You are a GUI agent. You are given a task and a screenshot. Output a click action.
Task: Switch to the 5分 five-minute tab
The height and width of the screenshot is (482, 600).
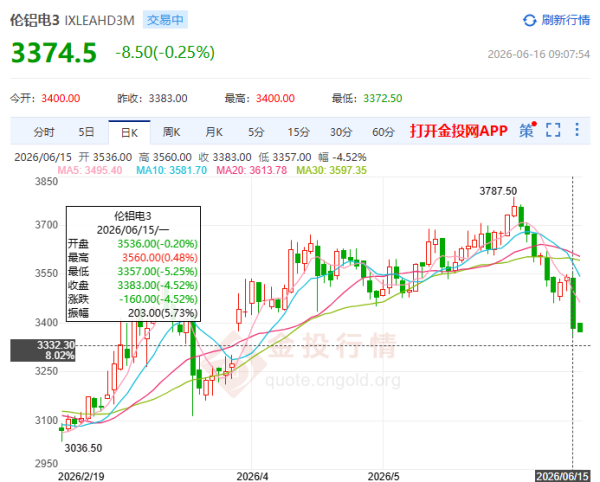click(x=256, y=132)
